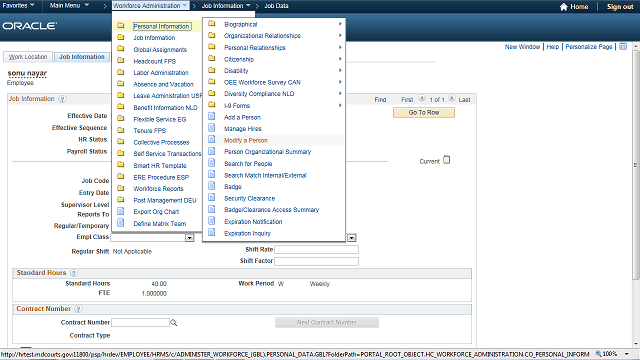
Task: Switch to Work Location tab
Action: point(28,57)
